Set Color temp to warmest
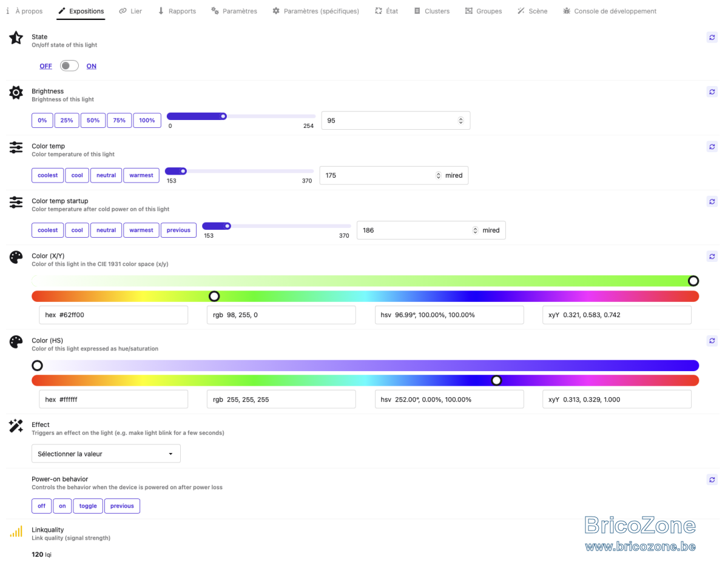 (x=141, y=175)
